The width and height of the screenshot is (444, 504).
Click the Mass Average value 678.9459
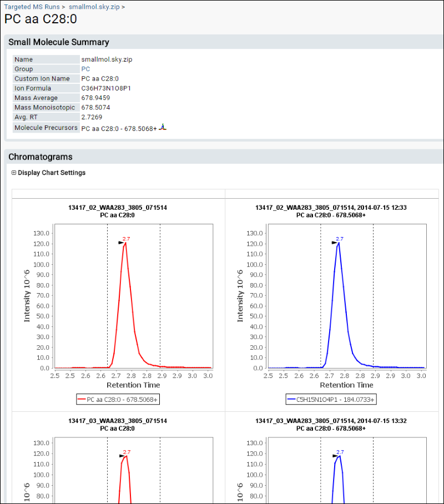click(95, 98)
